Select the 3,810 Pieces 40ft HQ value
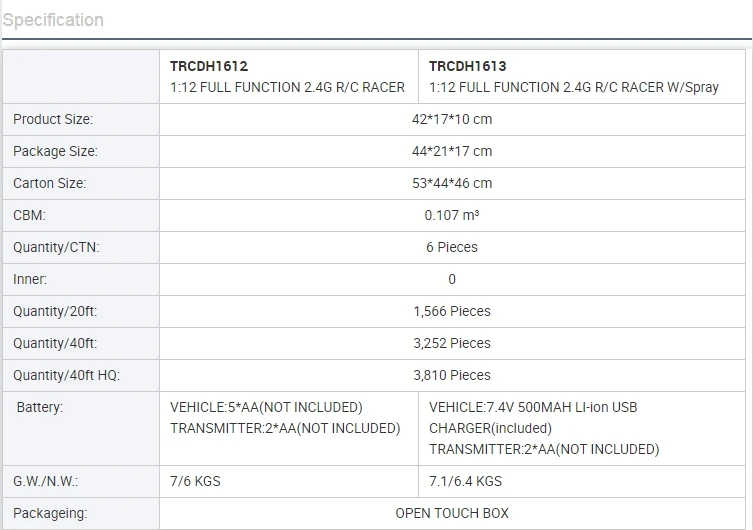Image resolution: width=753 pixels, height=530 pixels. [x=452, y=375]
